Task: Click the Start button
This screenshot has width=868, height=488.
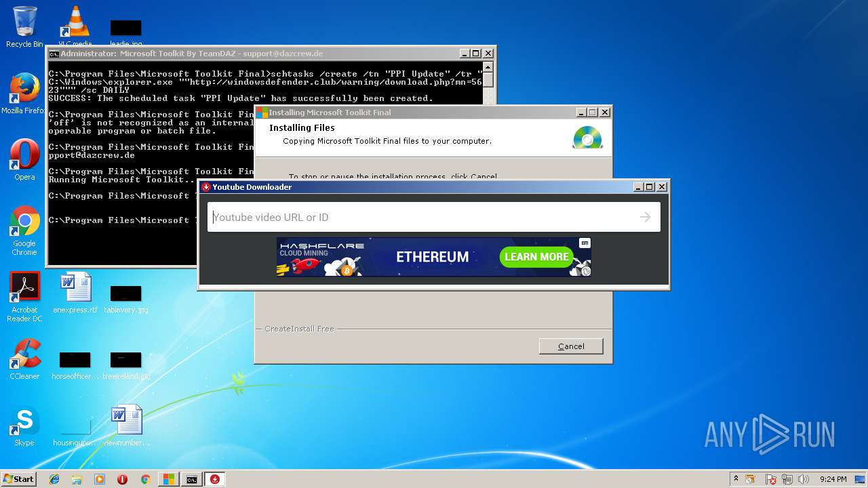Action: (x=19, y=479)
